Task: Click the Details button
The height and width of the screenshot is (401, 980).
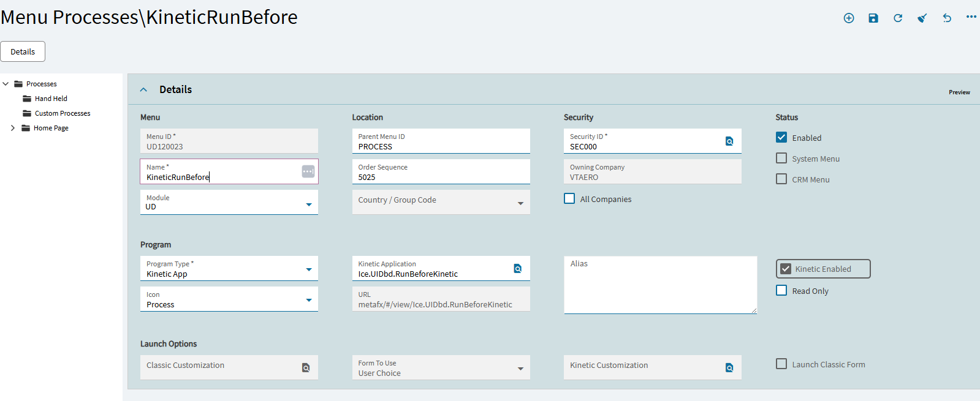Action: [23, 52]
